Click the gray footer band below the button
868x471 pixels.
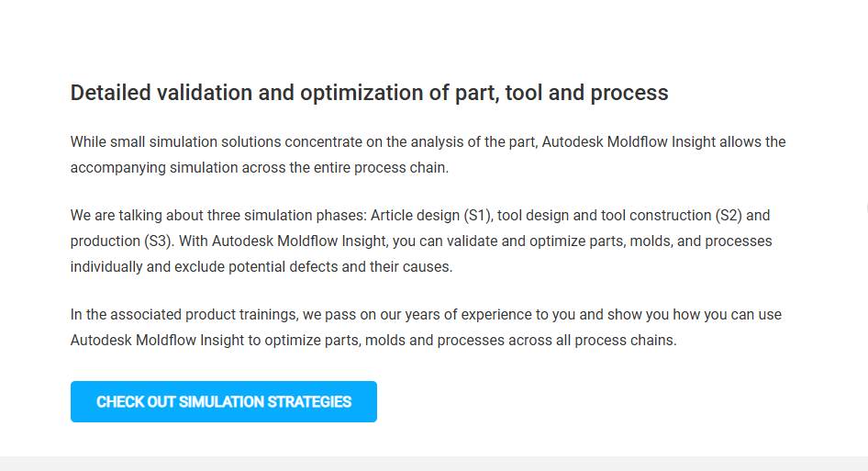click(x=433, y=464)
